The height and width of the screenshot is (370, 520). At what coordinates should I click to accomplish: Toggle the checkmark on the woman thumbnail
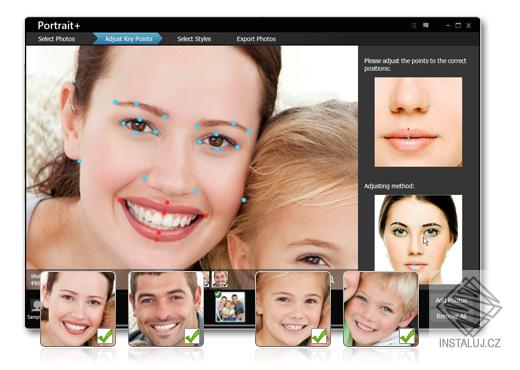[x=105, y=336]
